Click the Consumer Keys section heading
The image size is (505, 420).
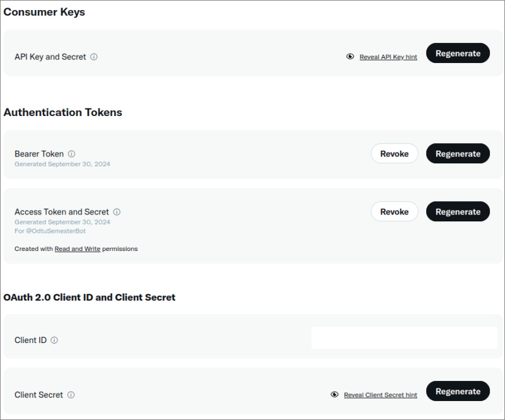tap(44, 11)
